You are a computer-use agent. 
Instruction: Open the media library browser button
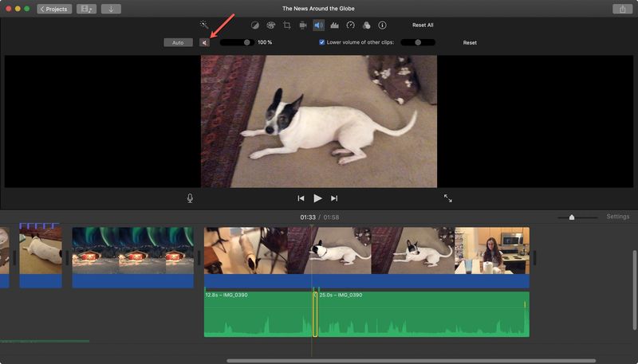pyautogui.click(x=86, y=9)
